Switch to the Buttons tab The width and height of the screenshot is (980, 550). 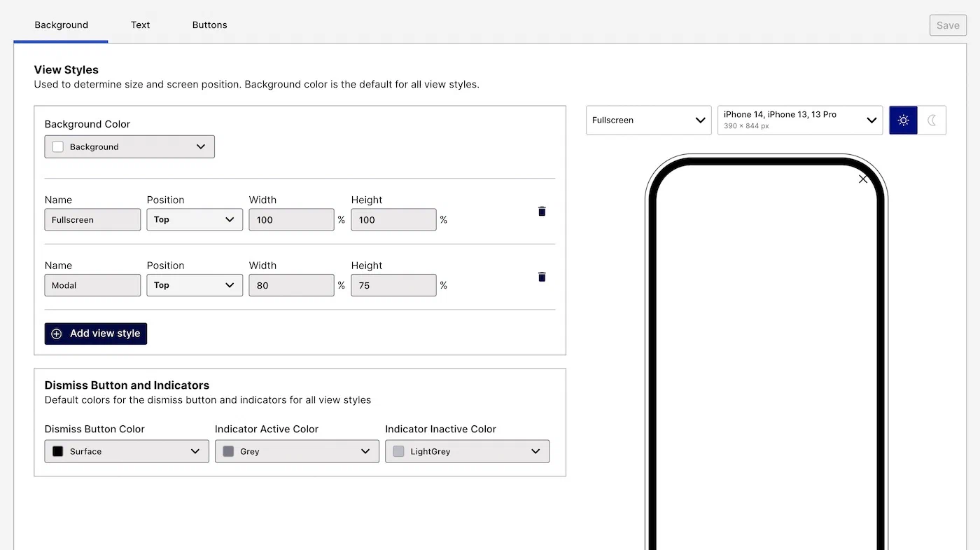coord(209,25)
